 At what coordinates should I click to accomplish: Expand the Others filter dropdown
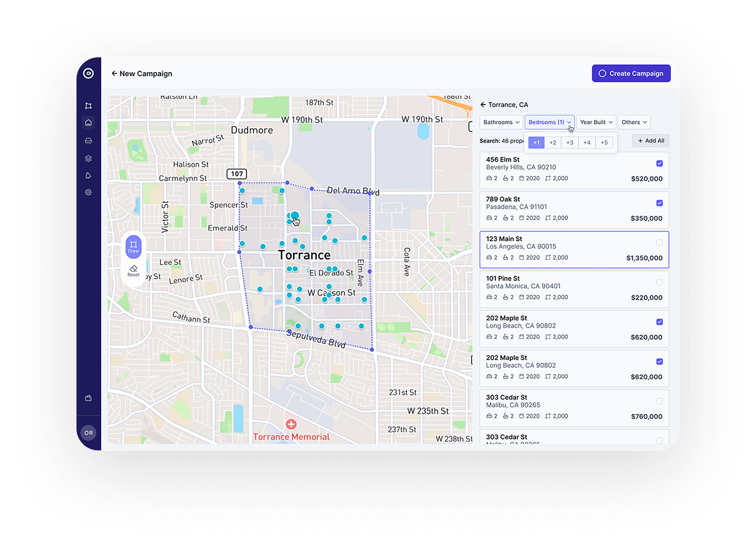point(634,122)
